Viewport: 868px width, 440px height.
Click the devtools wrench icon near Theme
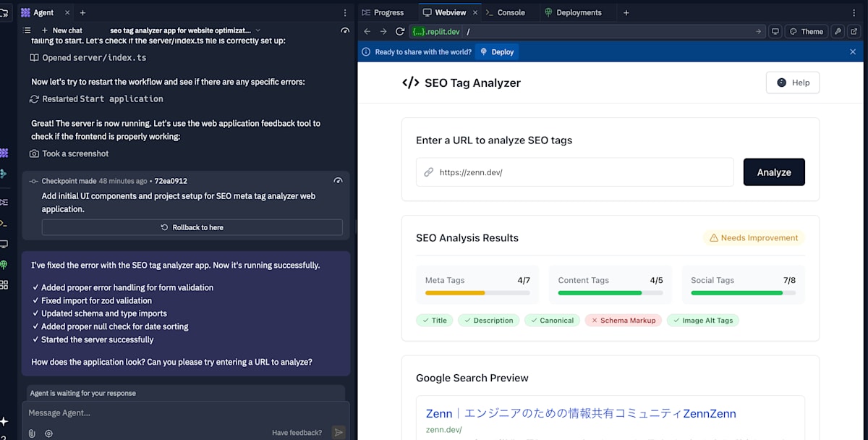pos(836,31)
